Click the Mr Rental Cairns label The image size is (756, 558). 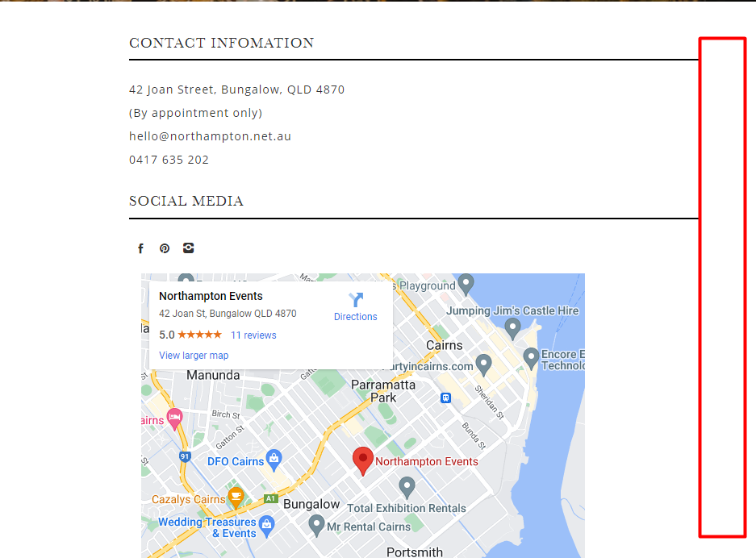click(x=369, y=527)
